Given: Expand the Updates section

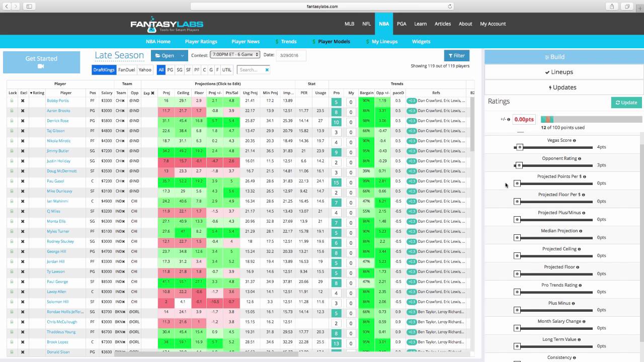Looking at the screenshot, I should 563,87.
